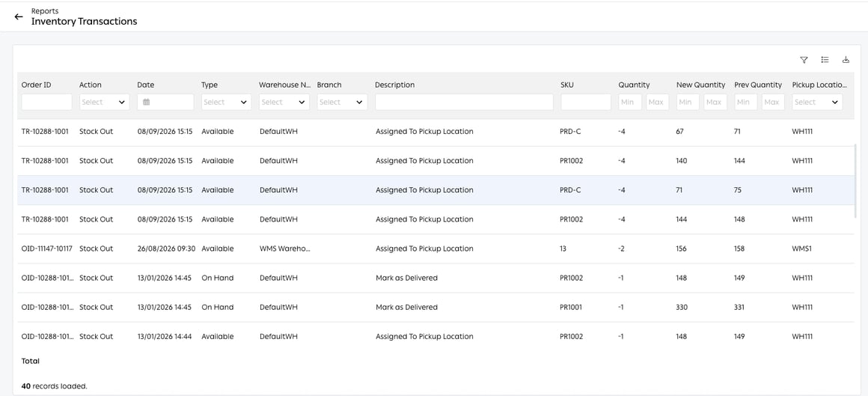868x396 pixels.
Task: Click the WMS1 pickup location cell
Action: [801, 249]
